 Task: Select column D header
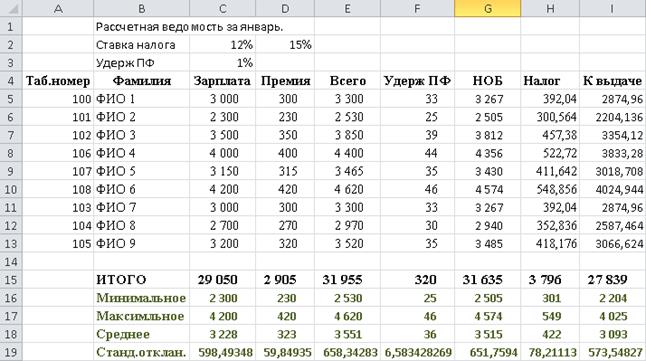point(285,8)
